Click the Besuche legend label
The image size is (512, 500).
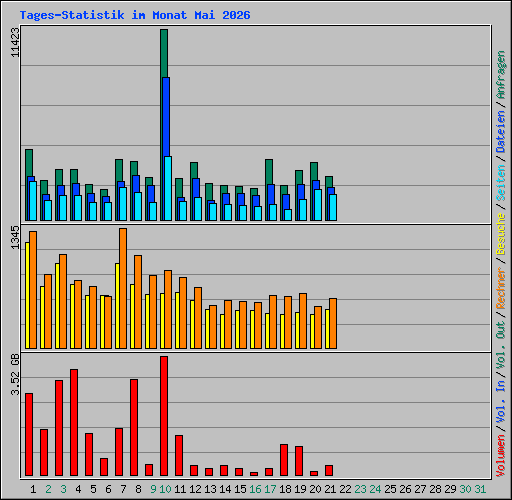pyautogui.click(x=500, y=234)
